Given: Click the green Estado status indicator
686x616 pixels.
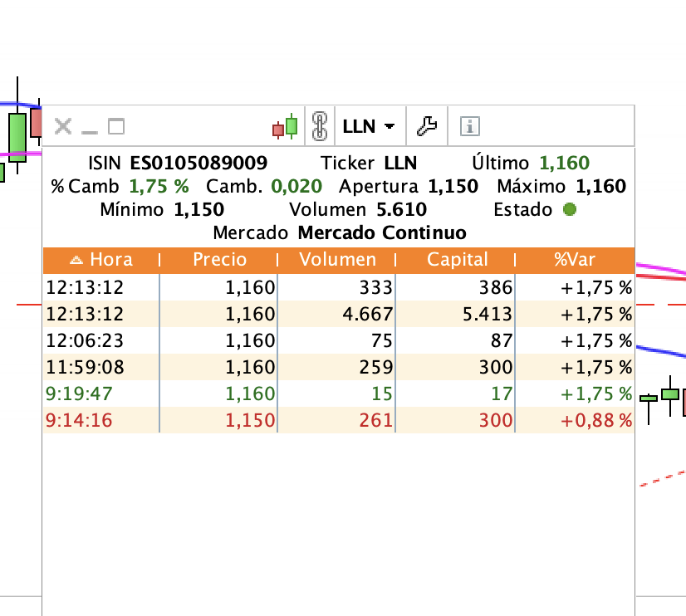Looking at the screenshot, I should point(570,210).
